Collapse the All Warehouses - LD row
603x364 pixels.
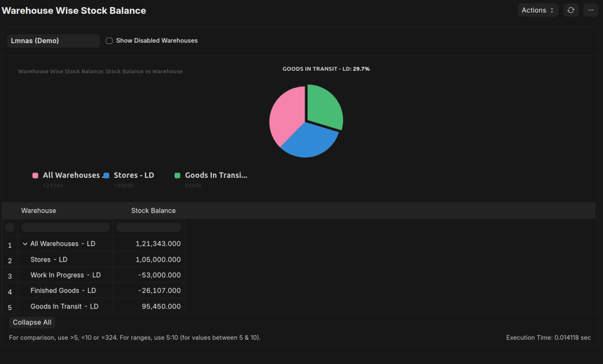pyautogui.click(x=25, y=243)
